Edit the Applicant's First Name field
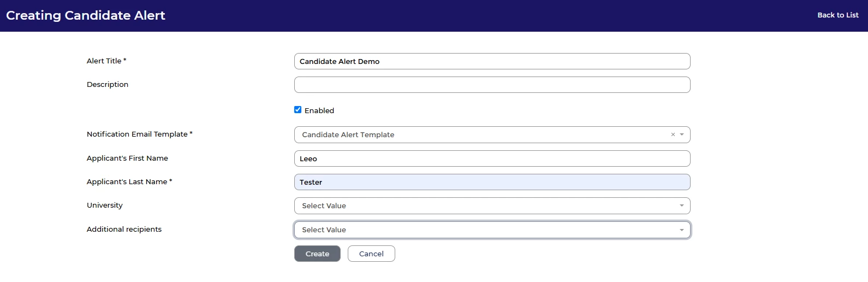This screenshot has width=868, height=282. coord(492,158)
